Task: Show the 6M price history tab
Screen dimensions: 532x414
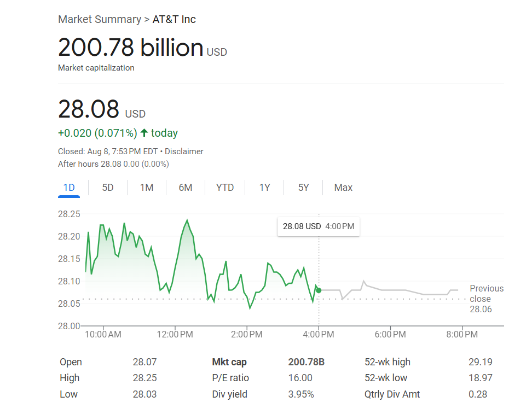Action: (x=185, y=188)
